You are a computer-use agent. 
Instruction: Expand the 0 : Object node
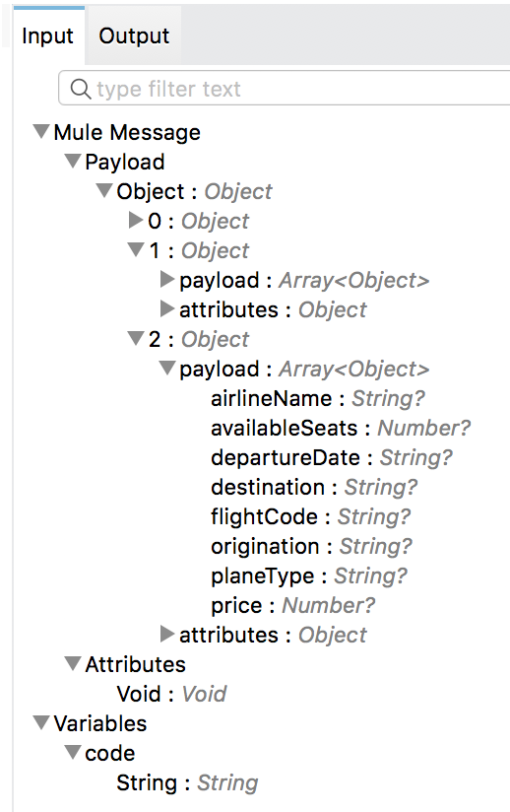136,220
